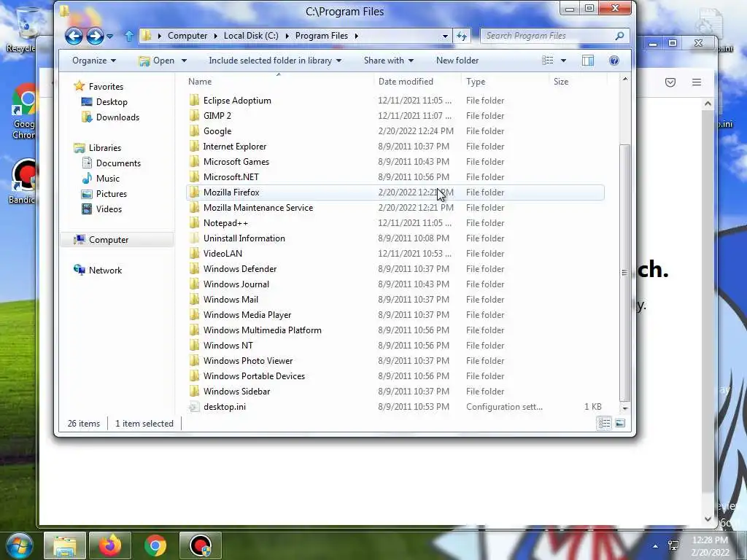Viewport: 747px width, 560px height.
Task: Click the address bar refresh button
Action: tap(462, 36)
